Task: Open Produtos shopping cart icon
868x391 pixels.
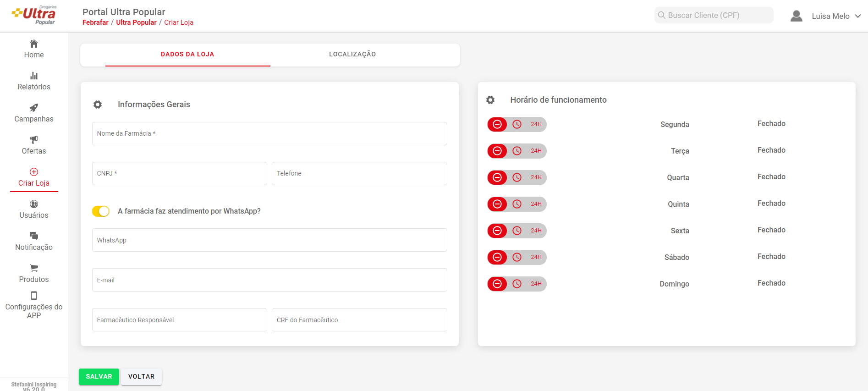Action: tap(34, 268)
